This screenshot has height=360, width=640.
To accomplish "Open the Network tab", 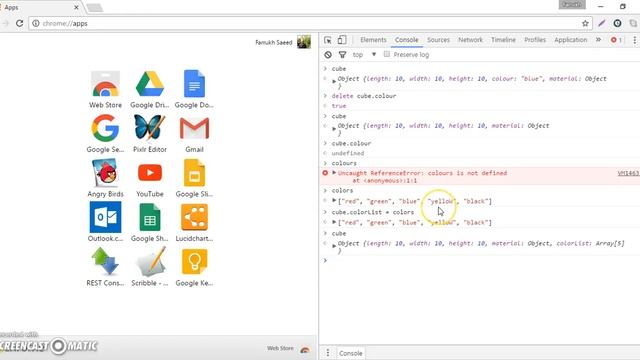I will click(470, 40).
